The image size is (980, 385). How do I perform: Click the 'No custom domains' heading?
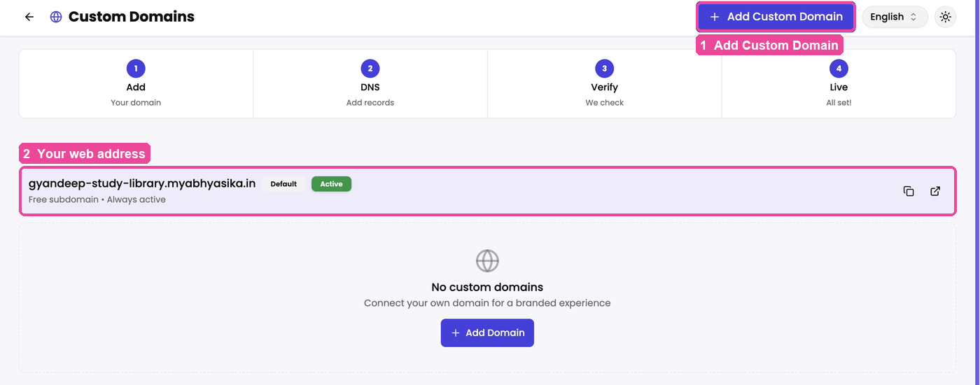(x=487, y=287)
